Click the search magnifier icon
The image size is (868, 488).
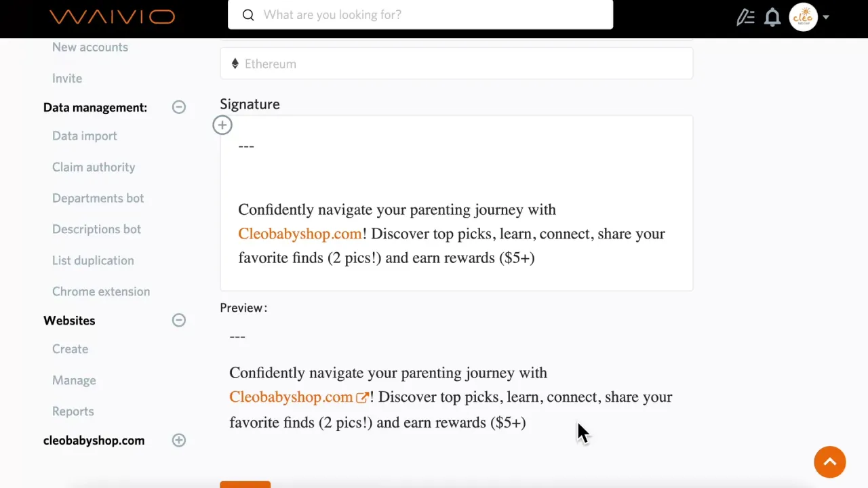pyautogui.click(x=248, y=15)
